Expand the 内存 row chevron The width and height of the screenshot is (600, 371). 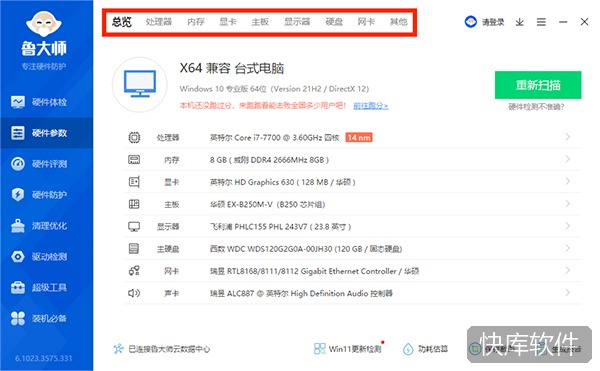[x=567, y=159]
